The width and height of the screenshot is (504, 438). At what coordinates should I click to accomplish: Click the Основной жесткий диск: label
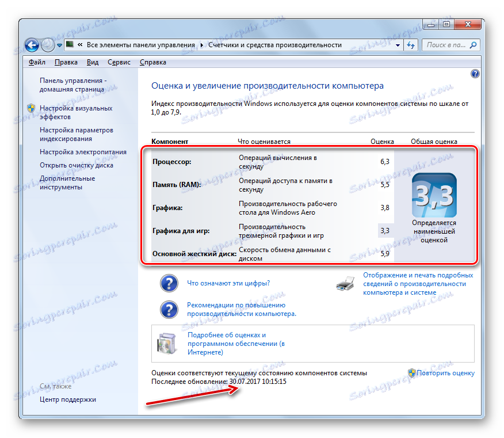(194, 254)
